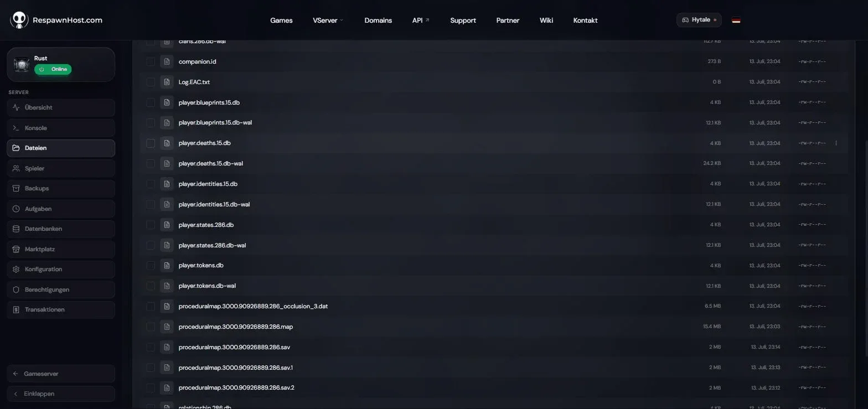Click the Konfiguration gear icon
868x409 pixels.
(x=16, y=269)
